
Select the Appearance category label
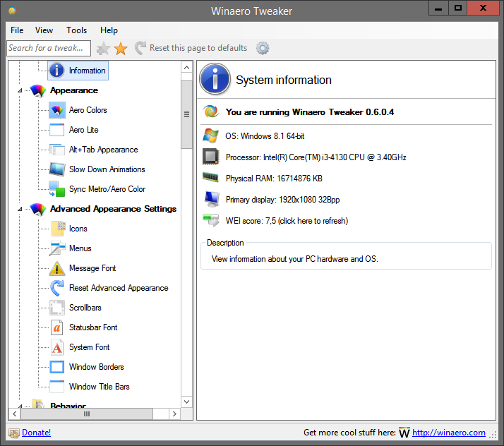[74, 90]
